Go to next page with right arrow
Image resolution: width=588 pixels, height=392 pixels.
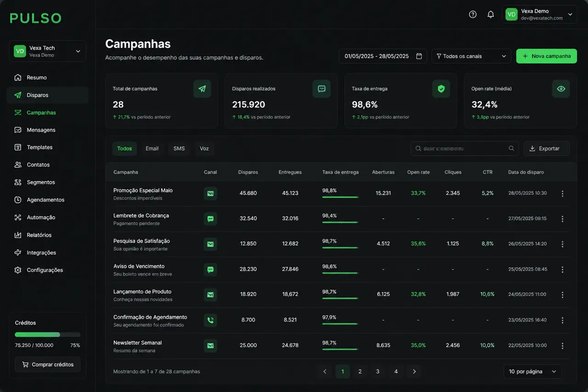coord(414,371)
